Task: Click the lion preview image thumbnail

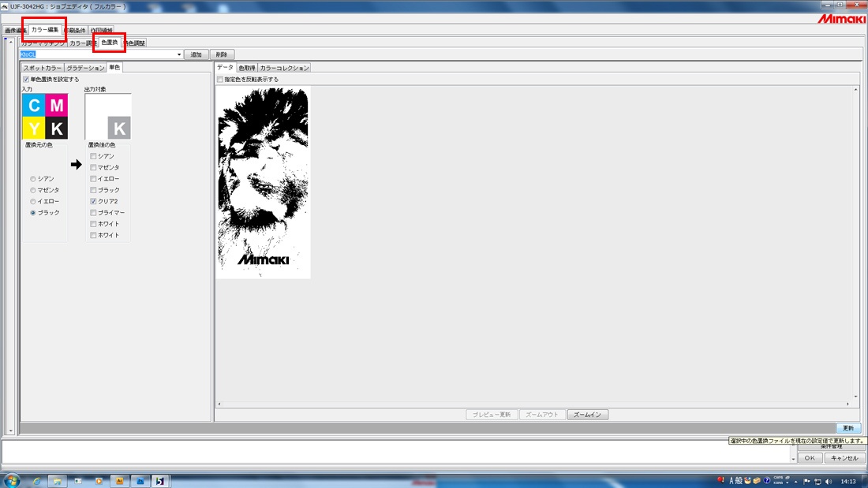Action: (x=263, y=183)
